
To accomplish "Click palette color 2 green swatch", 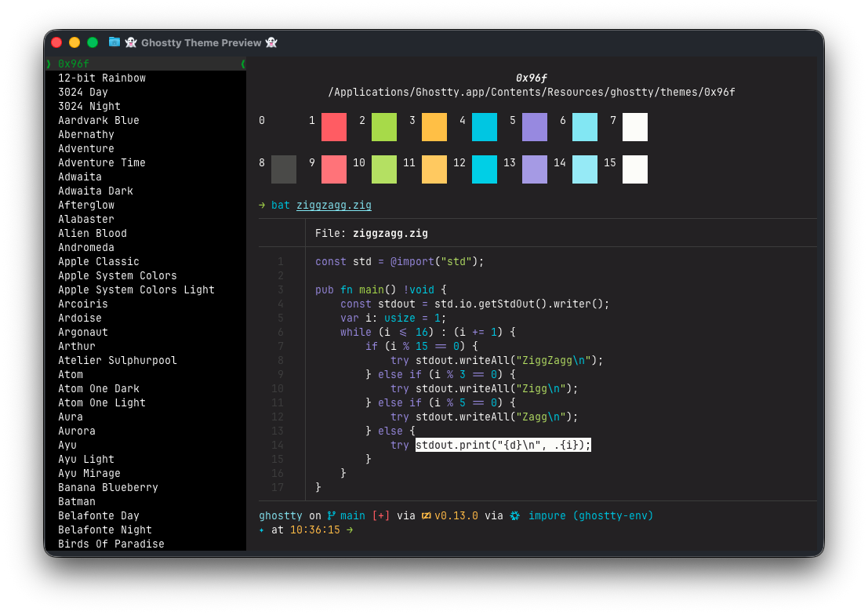I will pos(384,127).
